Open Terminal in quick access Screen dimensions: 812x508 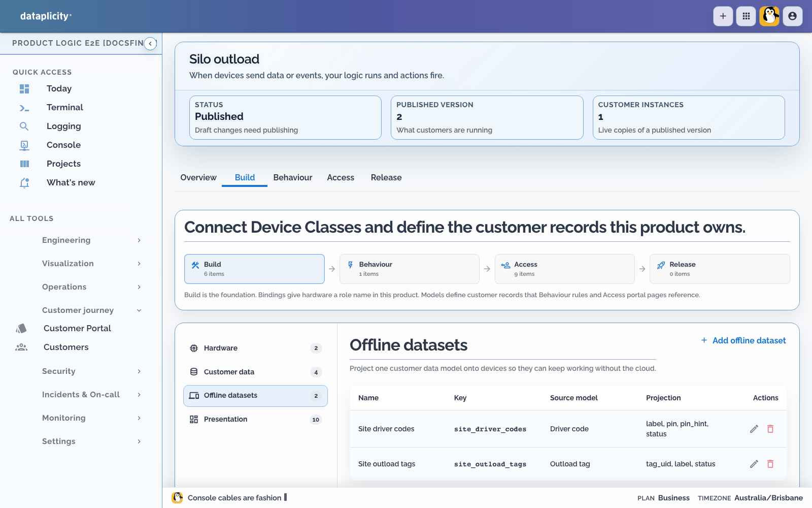65,108
